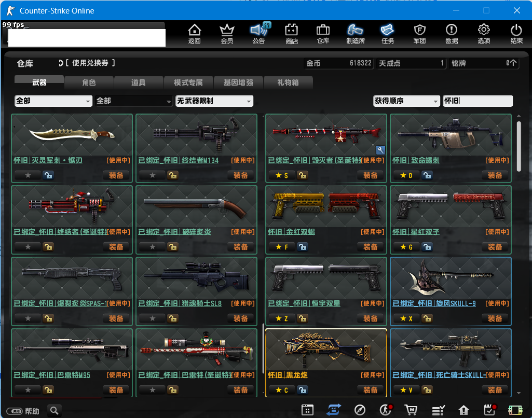Open the 模式专属 tab
This screenshot has height=418, width=532.
pos(188,82)
